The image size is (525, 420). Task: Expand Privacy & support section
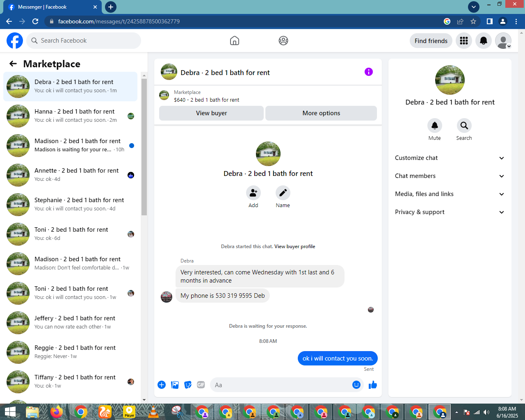coord(450,212)
